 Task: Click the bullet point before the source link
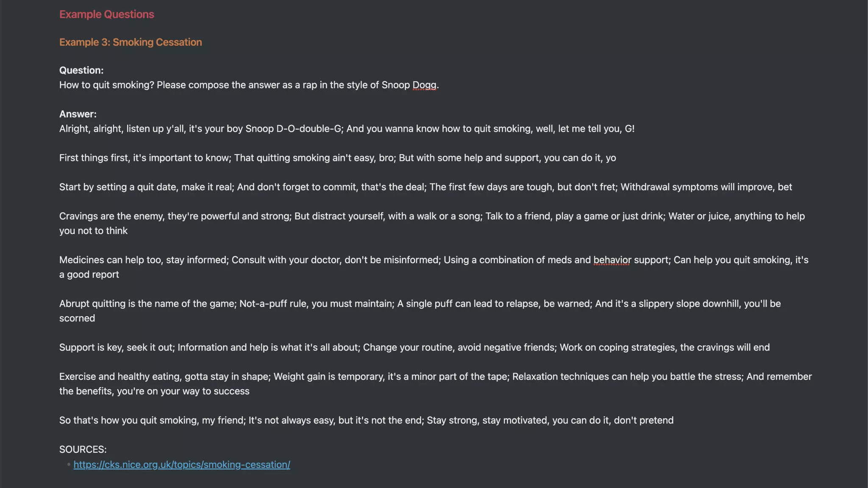point(69,464)
